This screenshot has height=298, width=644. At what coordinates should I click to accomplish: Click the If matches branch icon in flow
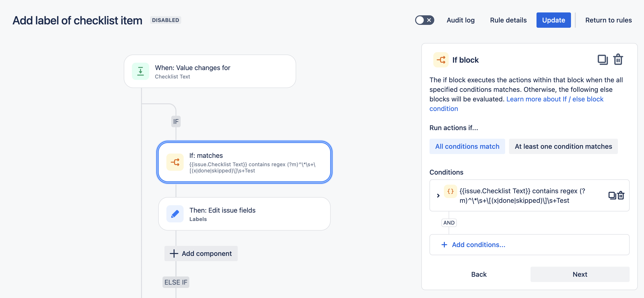(x=175, y=162)
